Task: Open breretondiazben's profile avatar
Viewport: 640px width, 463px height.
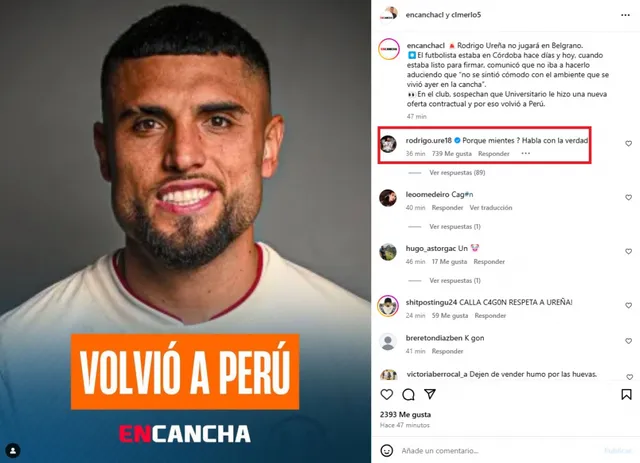Action: (x=388, y=342)
